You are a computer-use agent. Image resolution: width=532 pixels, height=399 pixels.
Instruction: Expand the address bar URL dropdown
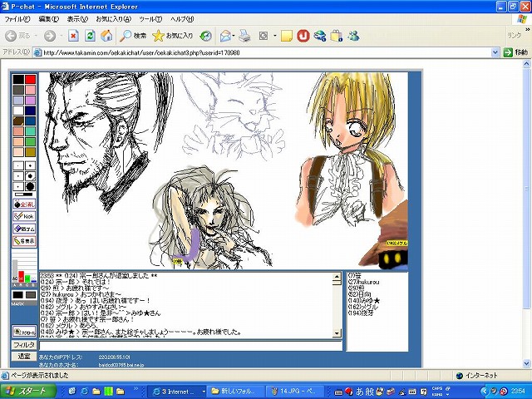pos(495,52)
